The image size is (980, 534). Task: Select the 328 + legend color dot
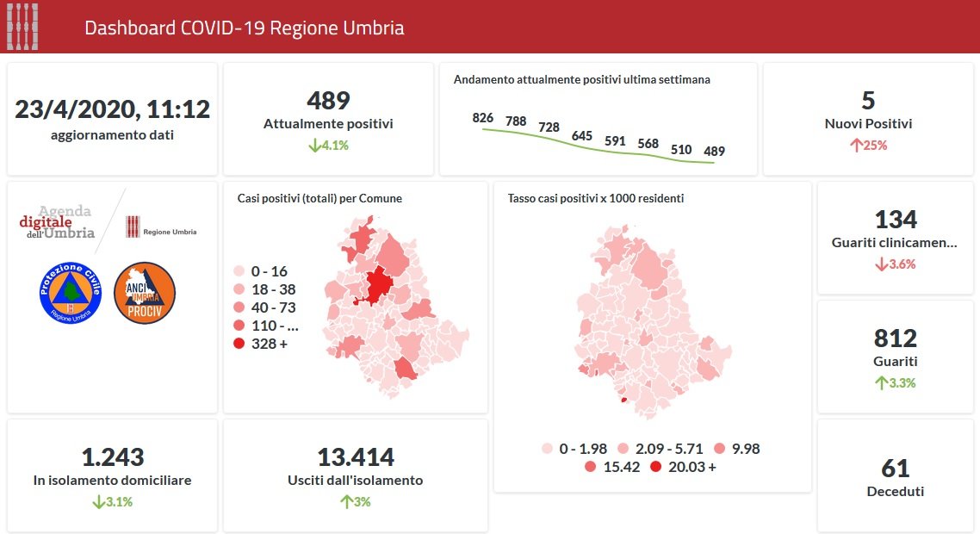click(x=240, y=344)
